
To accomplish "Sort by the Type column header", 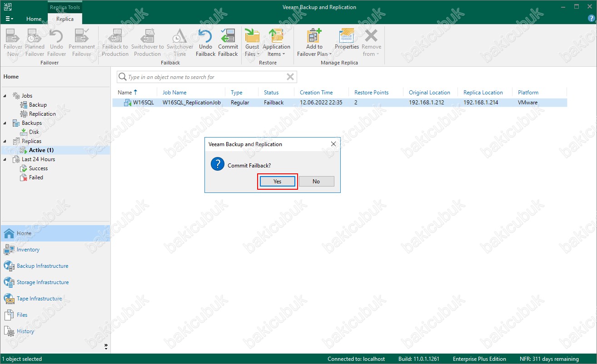I will pos(236,92).
